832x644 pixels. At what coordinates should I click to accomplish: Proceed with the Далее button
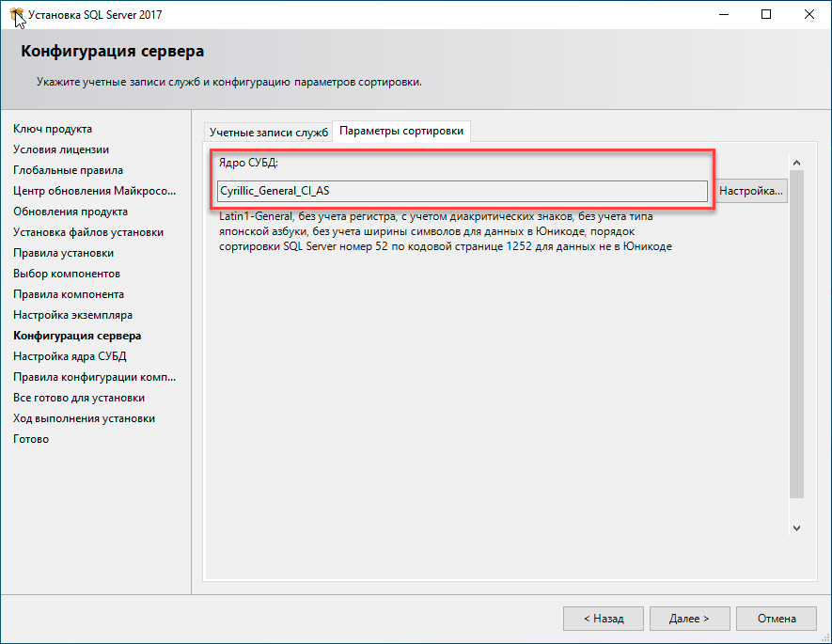(x=689, y=619)
